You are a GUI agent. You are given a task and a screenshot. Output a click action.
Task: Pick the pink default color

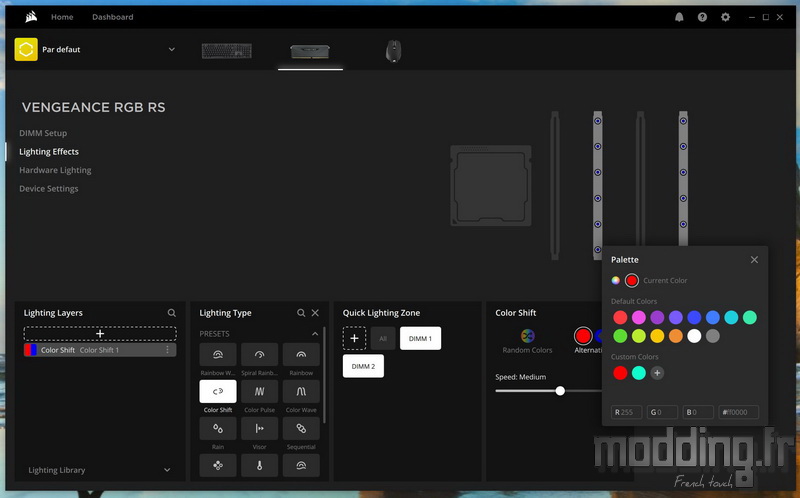point(639,317)
